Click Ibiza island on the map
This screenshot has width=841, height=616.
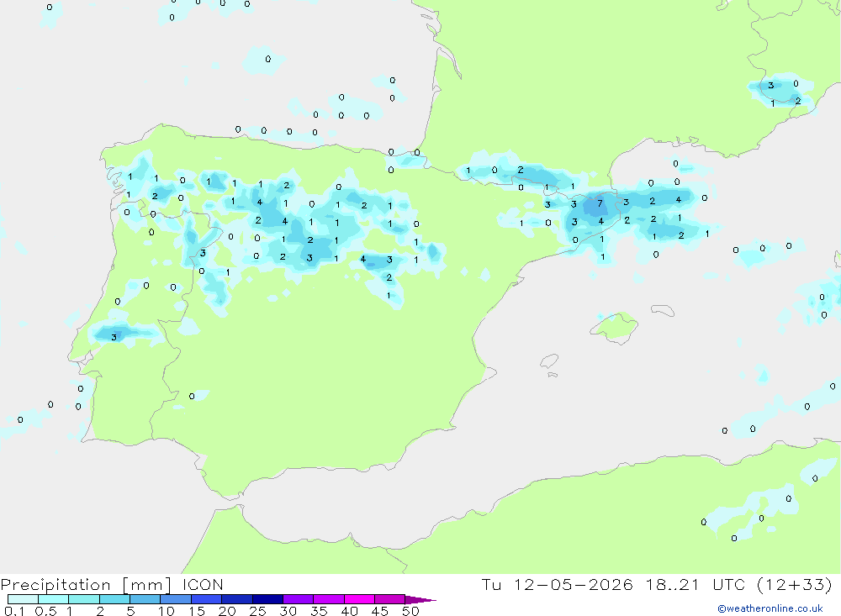pos(550,362)
